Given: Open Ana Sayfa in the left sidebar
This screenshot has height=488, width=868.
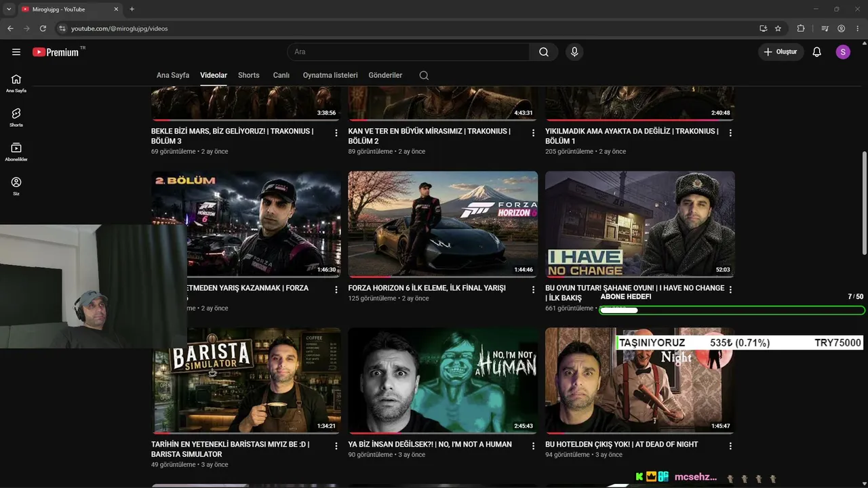Looking at the screenshot, I should (16, 83).
